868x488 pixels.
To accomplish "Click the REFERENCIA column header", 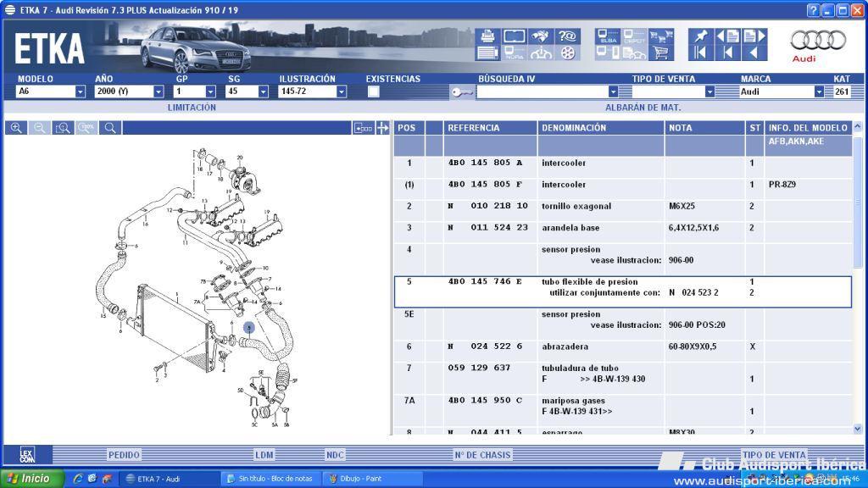I will tap(490, 128).
